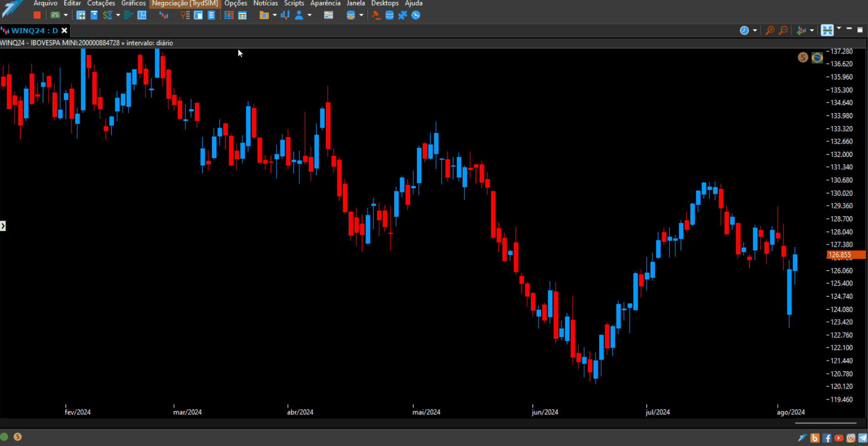This screenshot has height=446, width=868.
Task: Open the Arquivo menu
Action: click(x=46, y=3)
